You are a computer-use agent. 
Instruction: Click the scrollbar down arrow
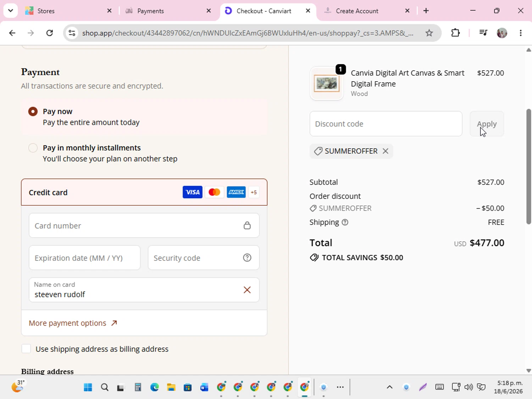[529, 371]
